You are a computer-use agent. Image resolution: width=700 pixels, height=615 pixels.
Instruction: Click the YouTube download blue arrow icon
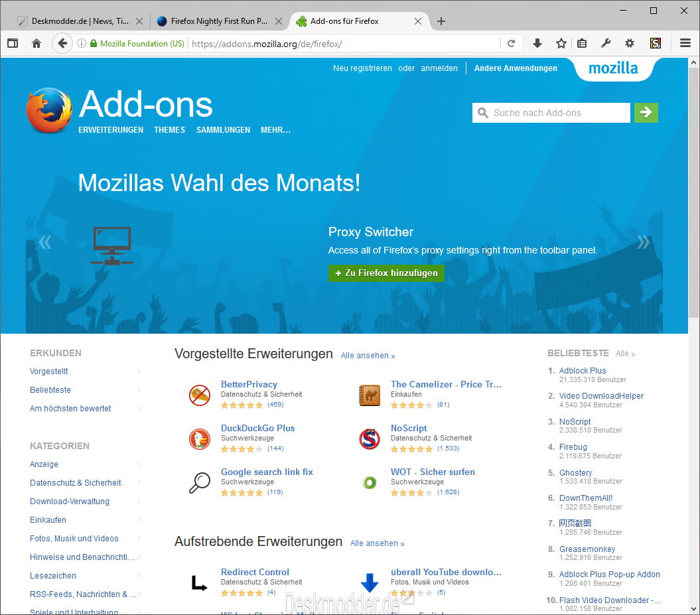370,583
